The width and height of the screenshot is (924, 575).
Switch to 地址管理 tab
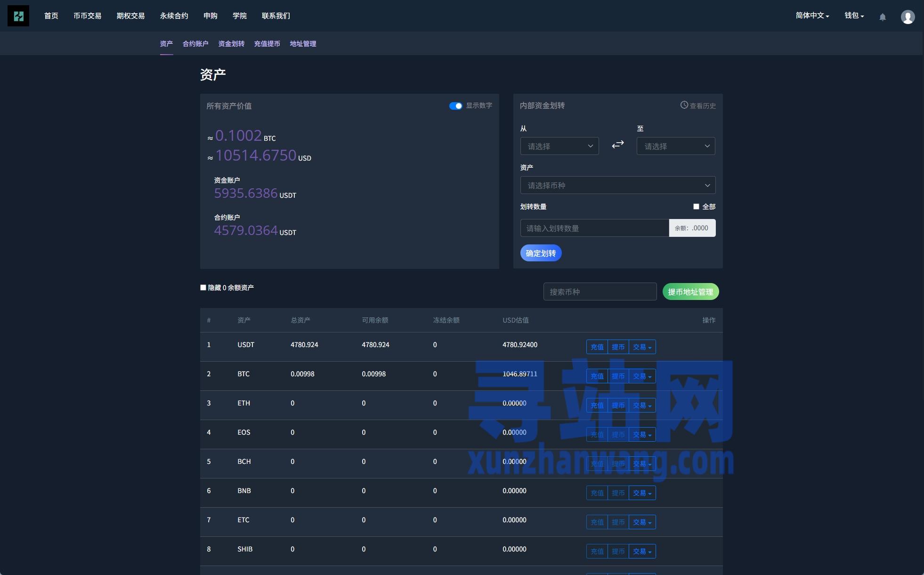[303, 44]
